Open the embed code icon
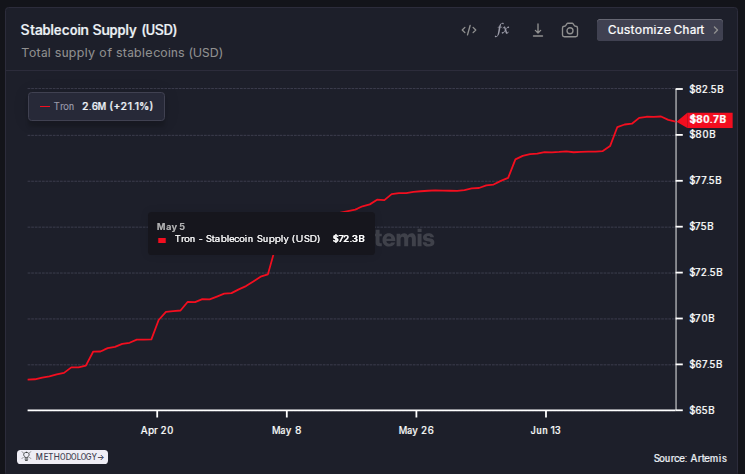745x474 pixels. 468,30
